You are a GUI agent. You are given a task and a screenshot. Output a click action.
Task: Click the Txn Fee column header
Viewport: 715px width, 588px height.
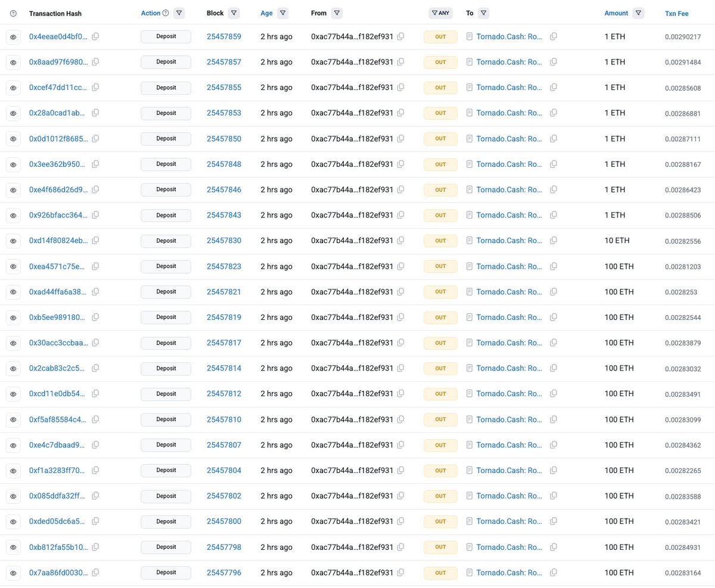tap(677, 13)
